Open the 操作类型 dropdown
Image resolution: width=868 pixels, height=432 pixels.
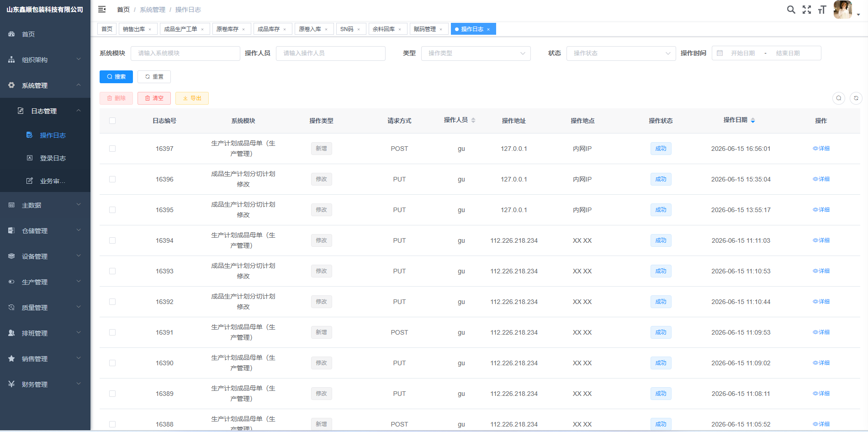[476, 53]
